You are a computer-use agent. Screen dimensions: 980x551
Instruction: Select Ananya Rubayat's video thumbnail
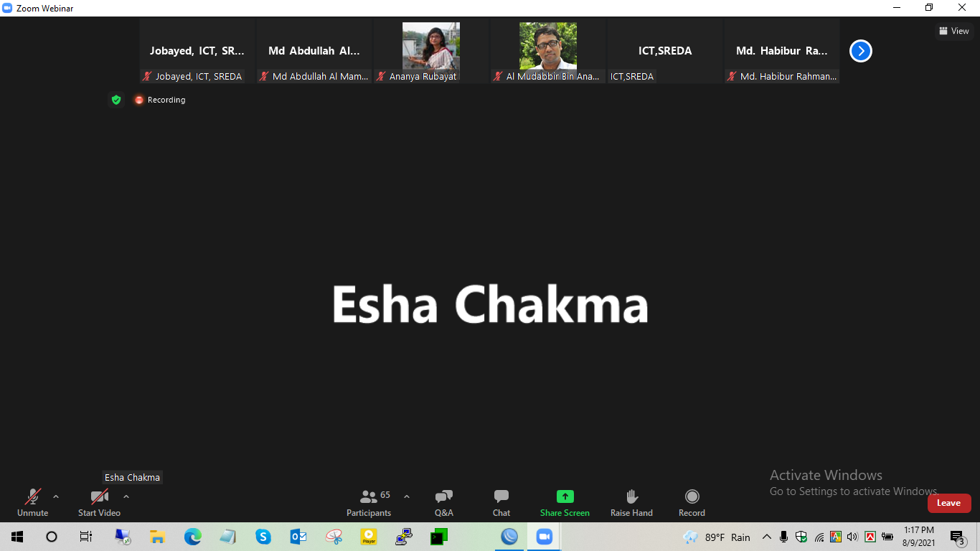[x=430, y=51]
